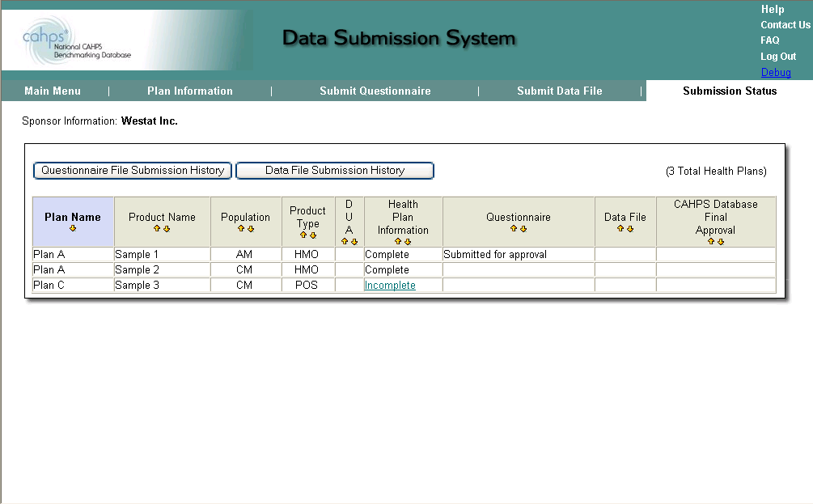This screenshot has width=813, height=504.
Task: Open Questionnaire File Submission History
Action: 133,171
